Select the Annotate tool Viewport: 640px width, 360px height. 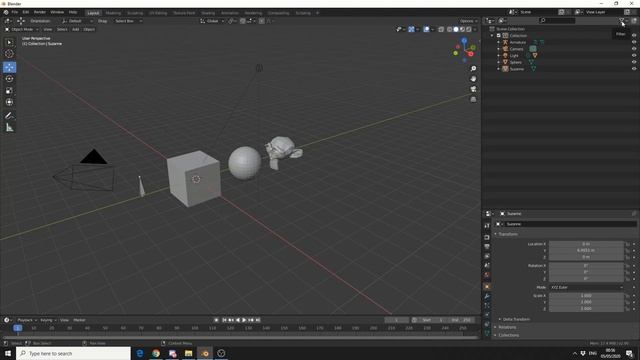tap(9, 116)
